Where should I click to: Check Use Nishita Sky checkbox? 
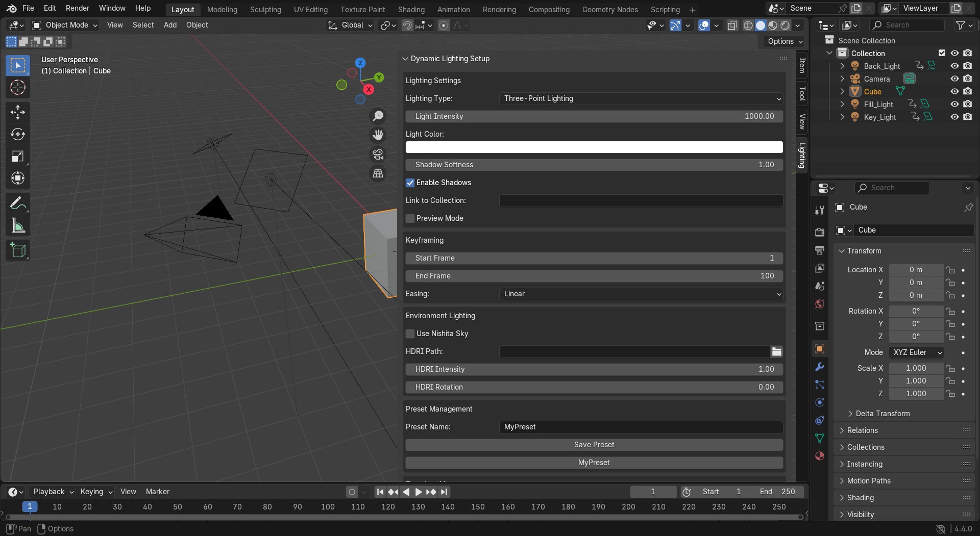pyautogui.click(x=410, y=334)
